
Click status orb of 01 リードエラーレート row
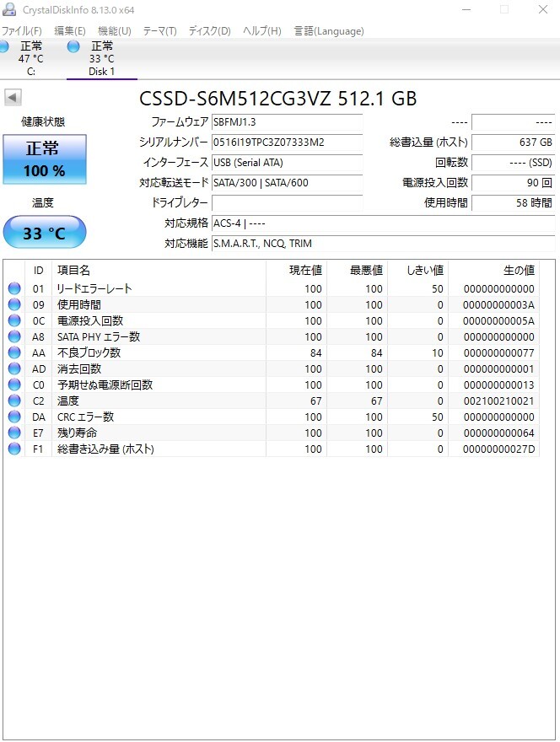click(x=14, y=288)
